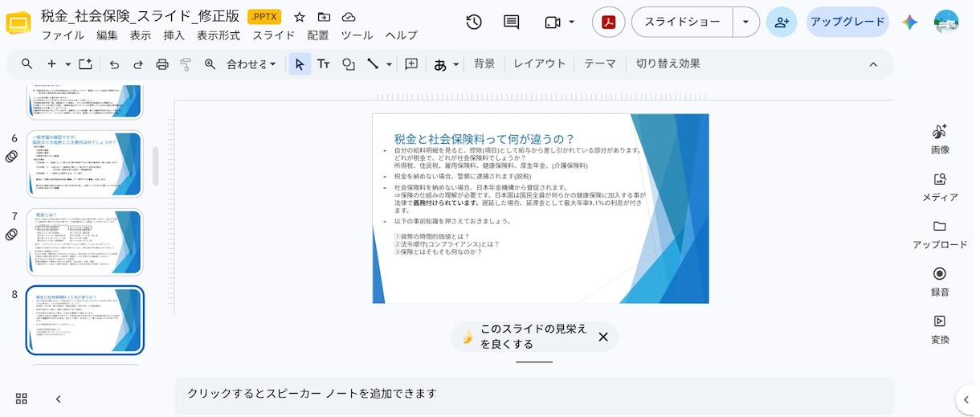Select slide 6 thumbnail
The height and width of the screenshot is (417, 980).
coord(85,164)
